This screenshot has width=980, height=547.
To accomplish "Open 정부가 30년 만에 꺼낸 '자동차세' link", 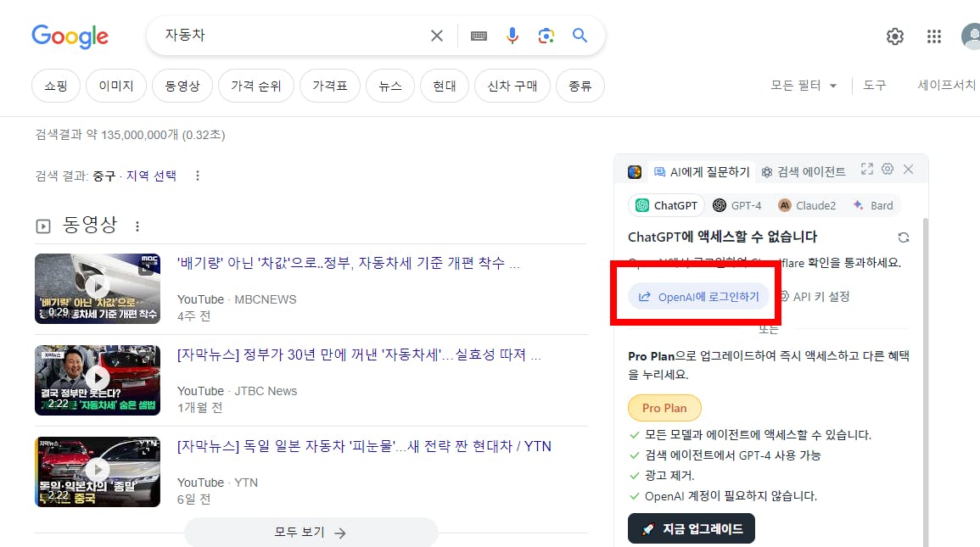I will (x=360, y=354).
